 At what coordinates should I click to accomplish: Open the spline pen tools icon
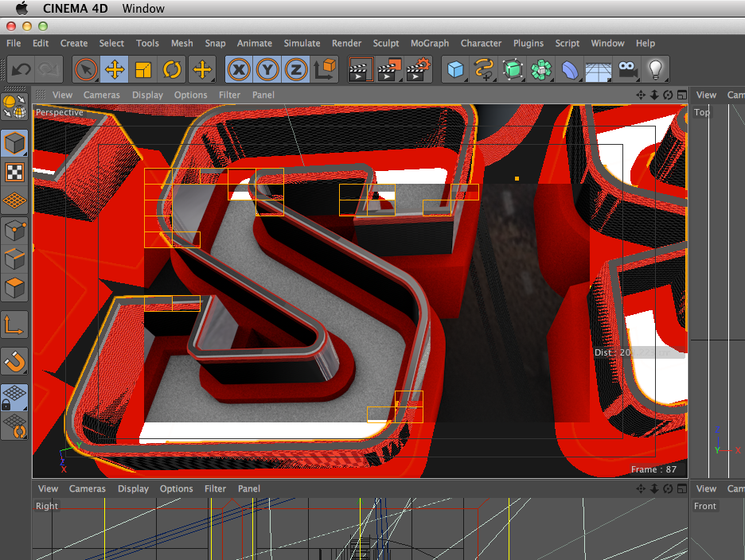pyautogui.click(x=484, y=70)
